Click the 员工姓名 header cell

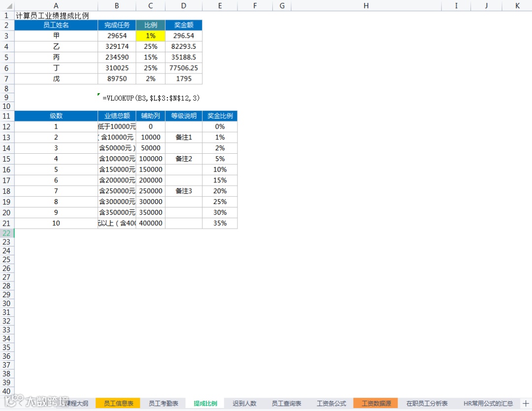pos(56,25)
